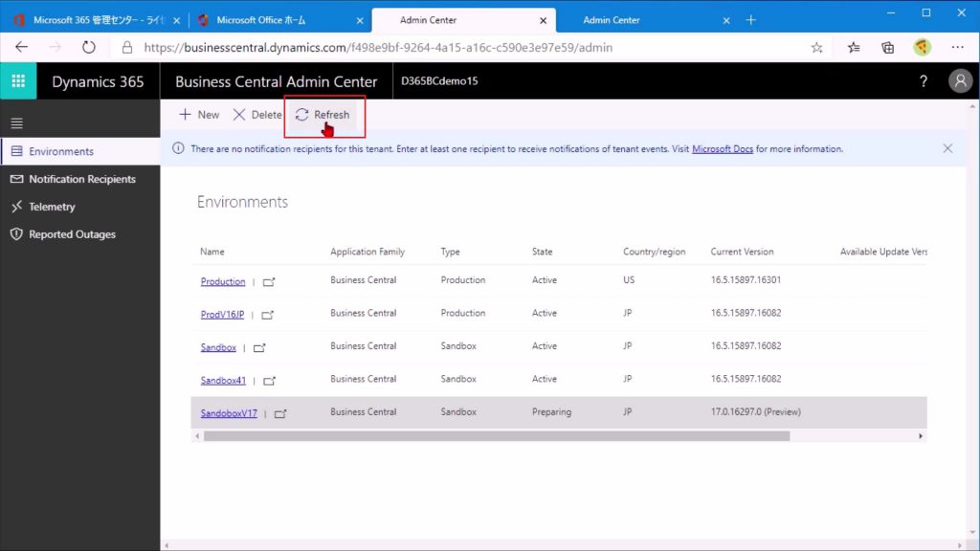The height and width of the screenshot is (551, 980).
Task: Open Environments in the sidebar
Action: pyautogui.click(x=80, y=151)
